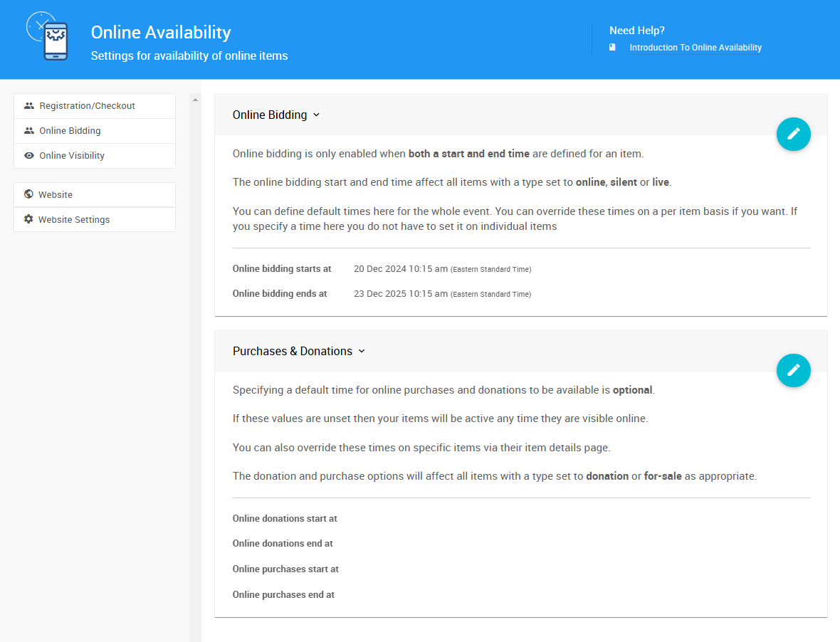Click the globe icon next to Website
Image resolution: width=840 pixels, height=642 pixels.
coord(28,194)
